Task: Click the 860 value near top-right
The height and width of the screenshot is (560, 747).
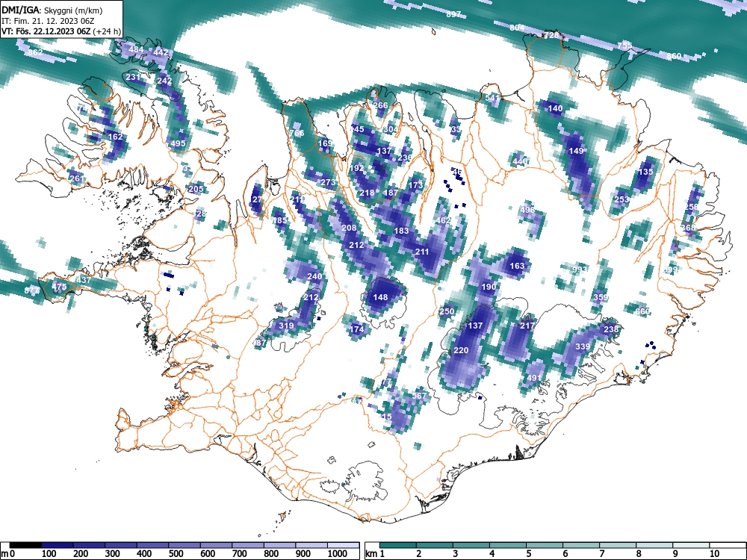Action: click(x=674, y=56)
